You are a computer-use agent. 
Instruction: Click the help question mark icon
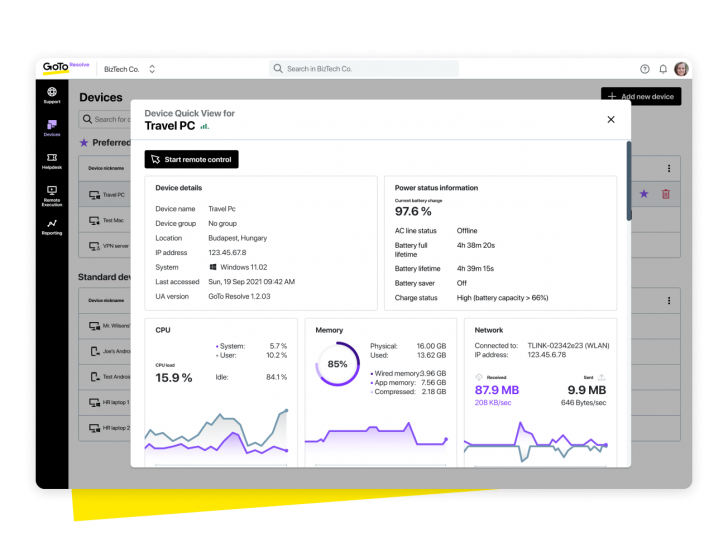644,69
